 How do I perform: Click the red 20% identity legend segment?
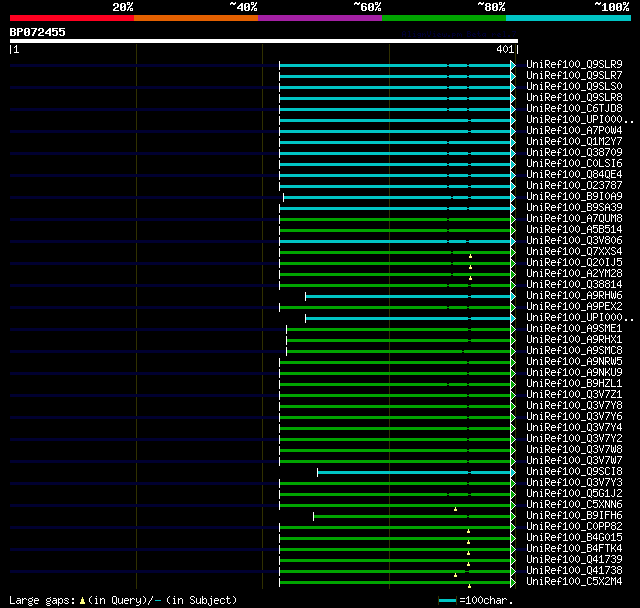[x=72, y=18]
